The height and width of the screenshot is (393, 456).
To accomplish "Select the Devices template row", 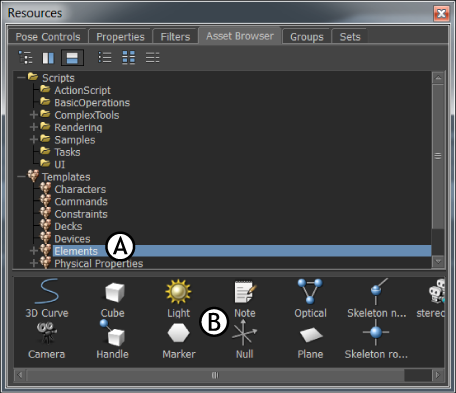I will point(72,239).
